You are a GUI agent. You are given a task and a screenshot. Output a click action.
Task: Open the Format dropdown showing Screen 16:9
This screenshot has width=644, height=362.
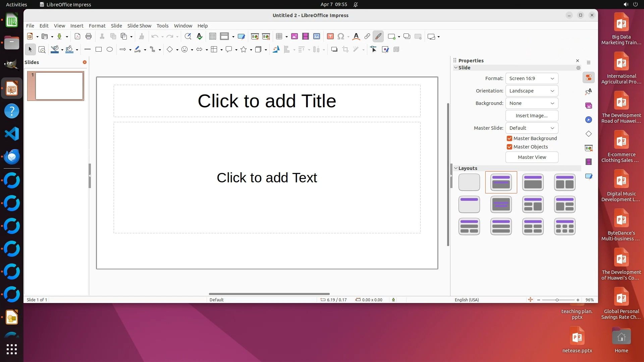coord(532,78)
